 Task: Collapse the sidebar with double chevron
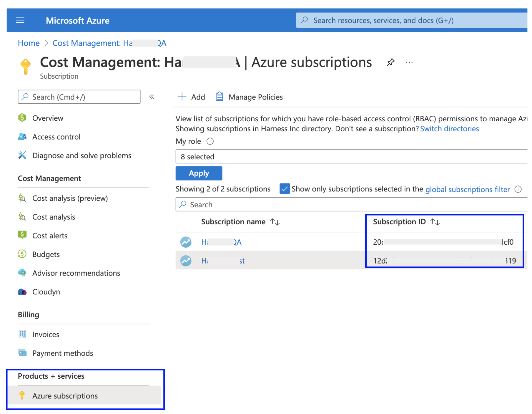tap(152, 97)
